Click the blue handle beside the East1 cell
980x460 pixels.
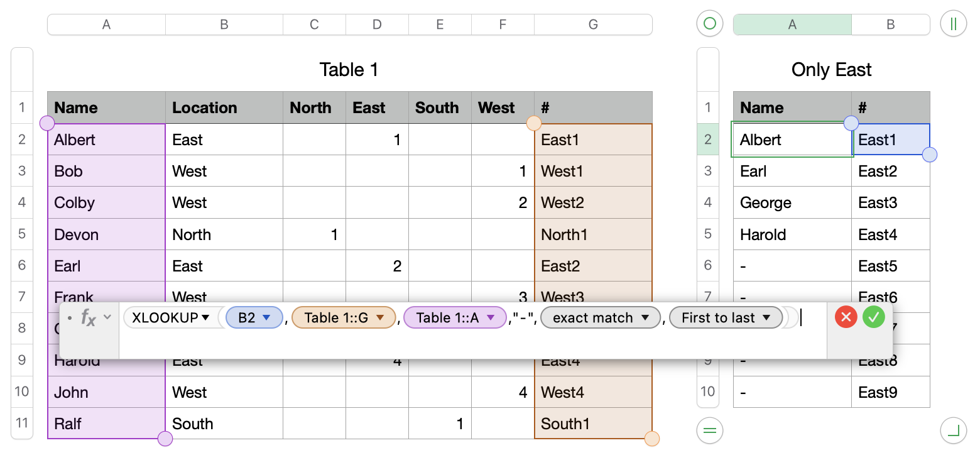pyautogui.click(x=929, y=155)
